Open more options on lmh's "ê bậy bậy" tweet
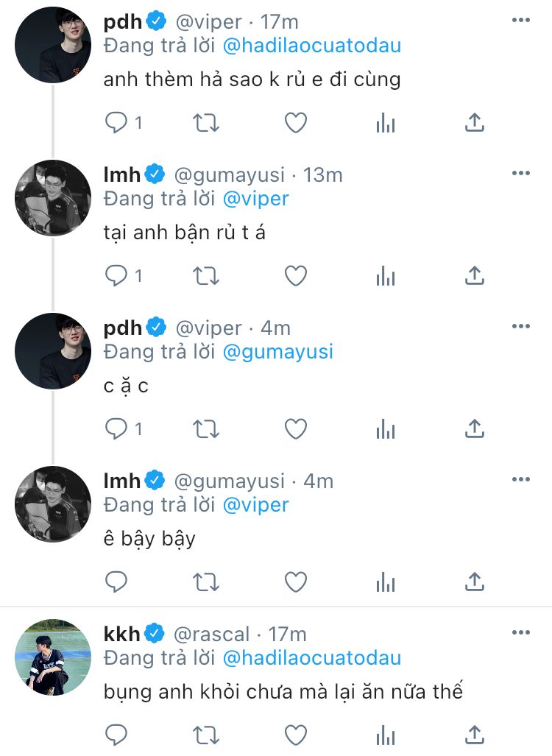This screenshot has width=552, height=756. (520, 479)
